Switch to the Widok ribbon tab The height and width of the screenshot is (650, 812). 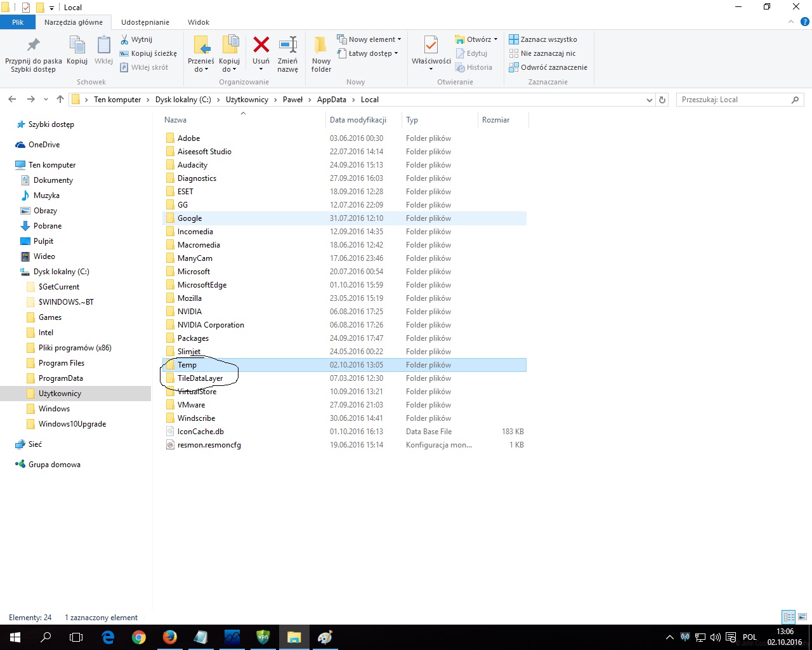point(198,22)
